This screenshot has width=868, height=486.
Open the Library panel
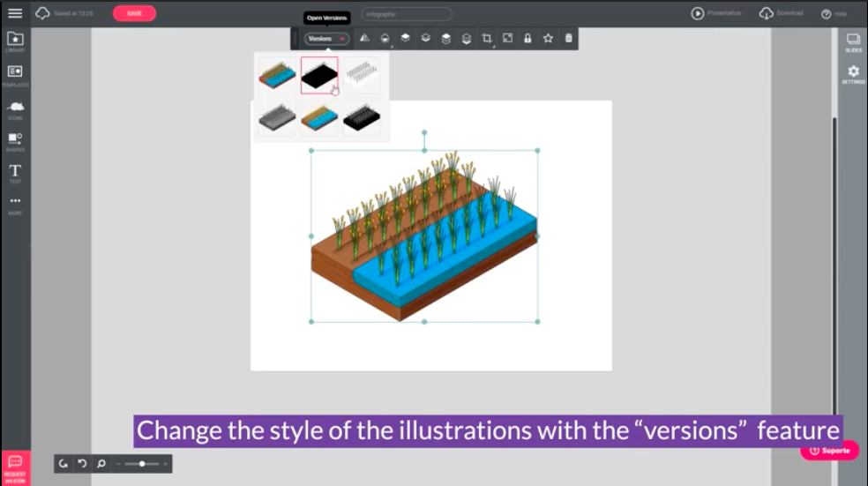[15, 41]
